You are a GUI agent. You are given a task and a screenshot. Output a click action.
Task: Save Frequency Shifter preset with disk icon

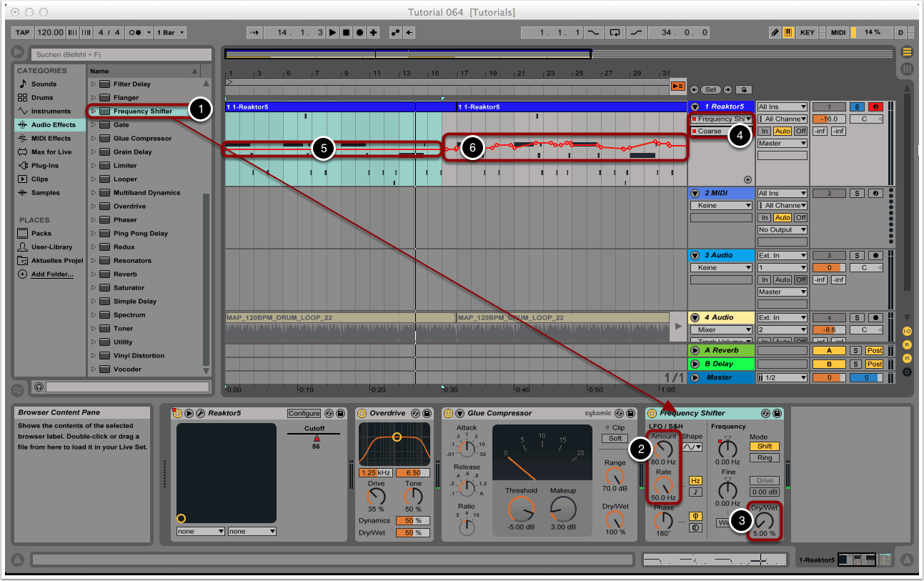[x=777, y=413]
